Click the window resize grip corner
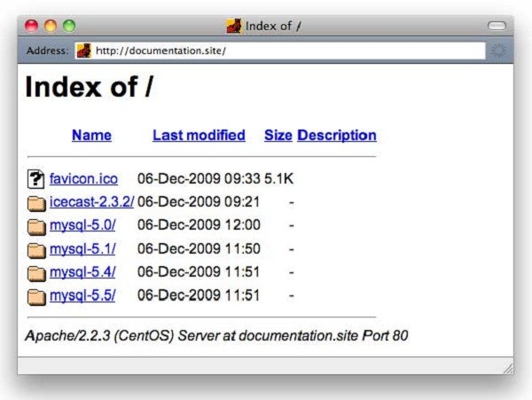The height and width of the screenshot is (400, 532). click(x=508, y=369)
